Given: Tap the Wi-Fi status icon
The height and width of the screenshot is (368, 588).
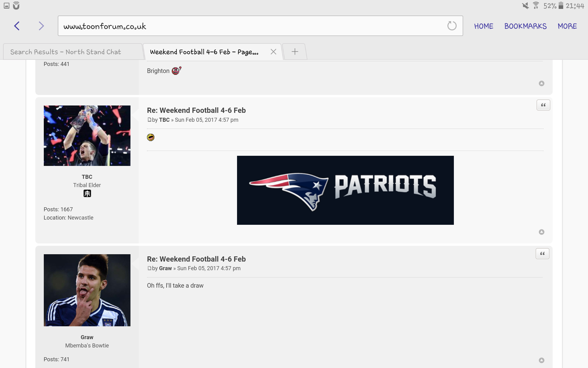Looking at the screenshot, I should click(x=536, y=6).
